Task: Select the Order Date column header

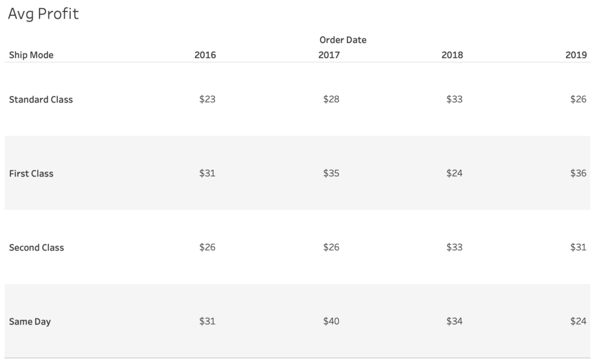Action: click(343, 40)
